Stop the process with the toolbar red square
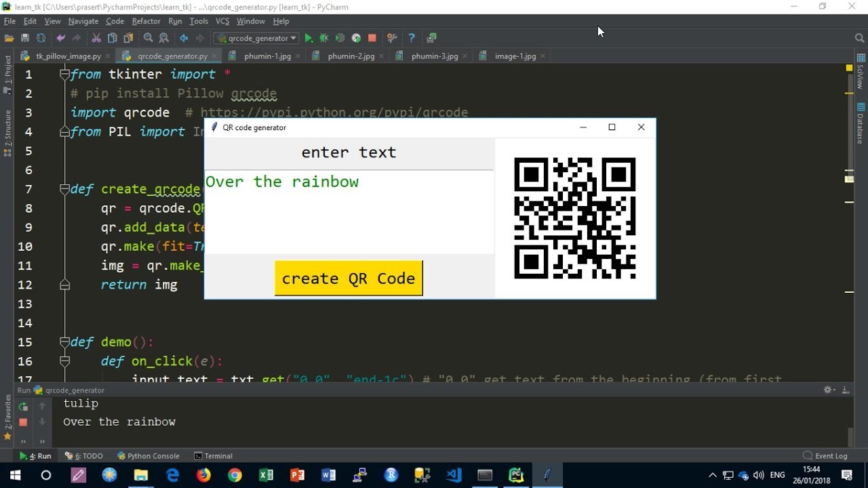Screen dimensions: 868x488 coord(372,38)
